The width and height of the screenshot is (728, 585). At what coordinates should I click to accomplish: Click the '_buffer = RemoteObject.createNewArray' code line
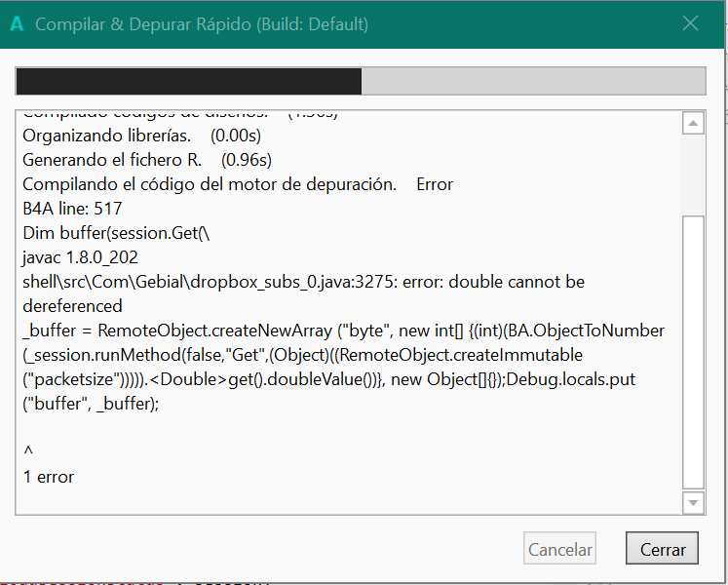point(344,331)
